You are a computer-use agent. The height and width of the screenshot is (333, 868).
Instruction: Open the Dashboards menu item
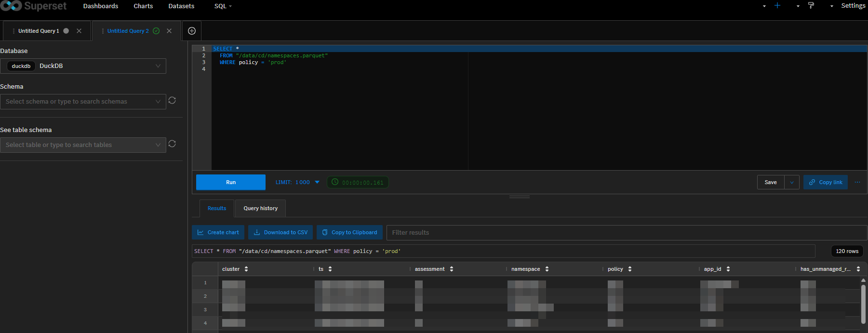[x=101, y=6]
